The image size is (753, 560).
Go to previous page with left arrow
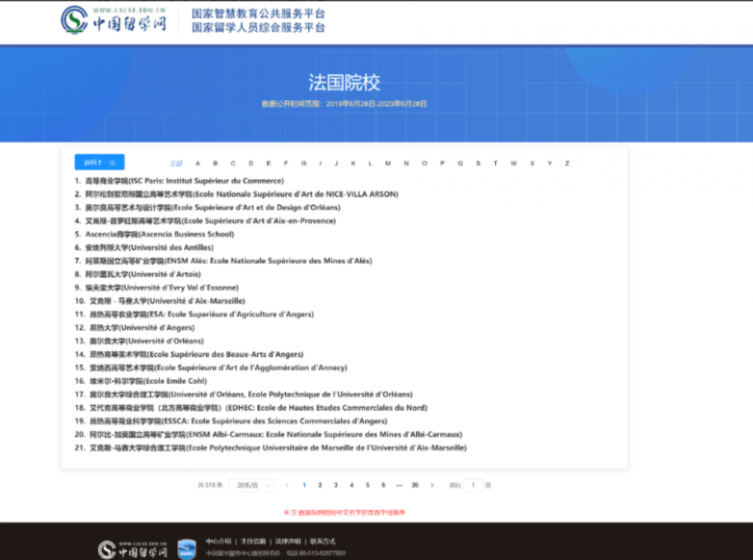click(287, 486)
